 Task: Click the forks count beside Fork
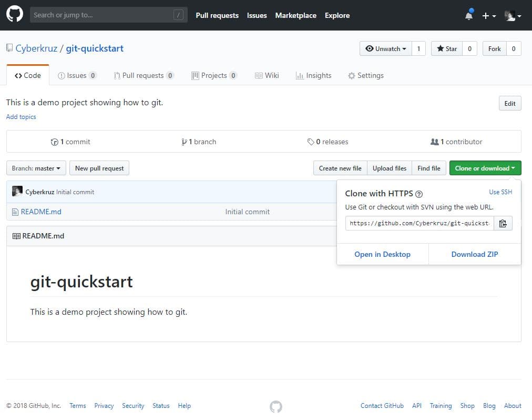[514, 48]
